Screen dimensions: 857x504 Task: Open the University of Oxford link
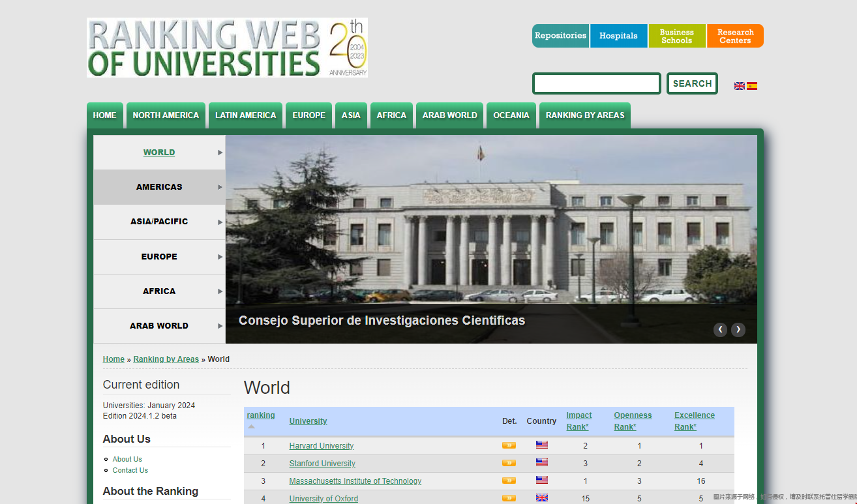[323, 499]
